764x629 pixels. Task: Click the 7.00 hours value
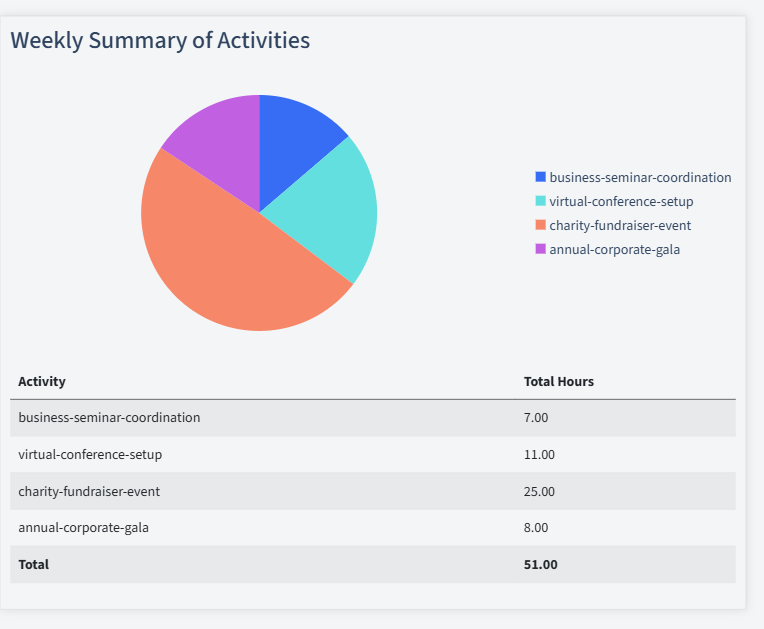[536, 418]
